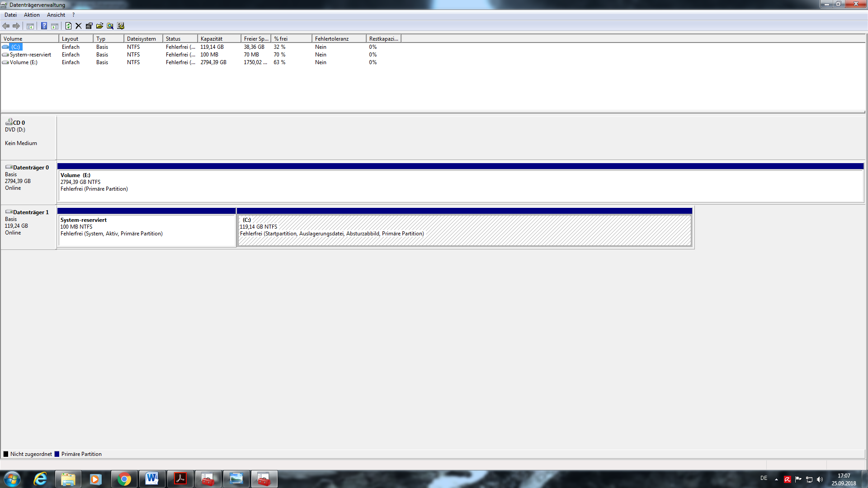
Task: Open the Aktion menu
Action: point(32,15)
